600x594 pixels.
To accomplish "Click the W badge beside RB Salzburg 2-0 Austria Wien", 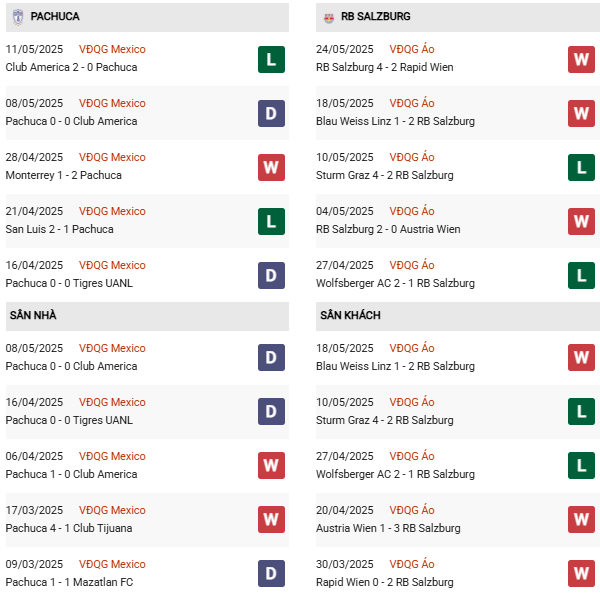I will click(582, 221).
